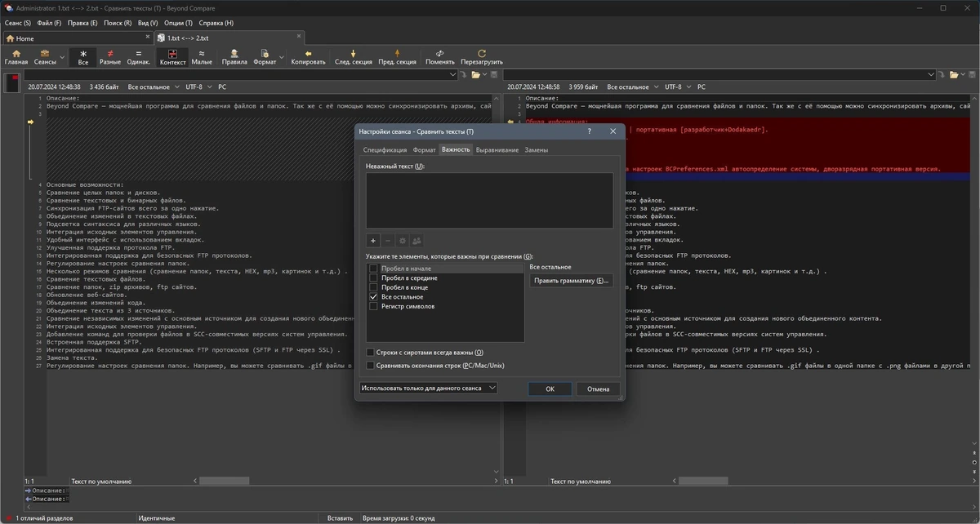
Task: Click Править грамматику button
Action: [571, 280]
